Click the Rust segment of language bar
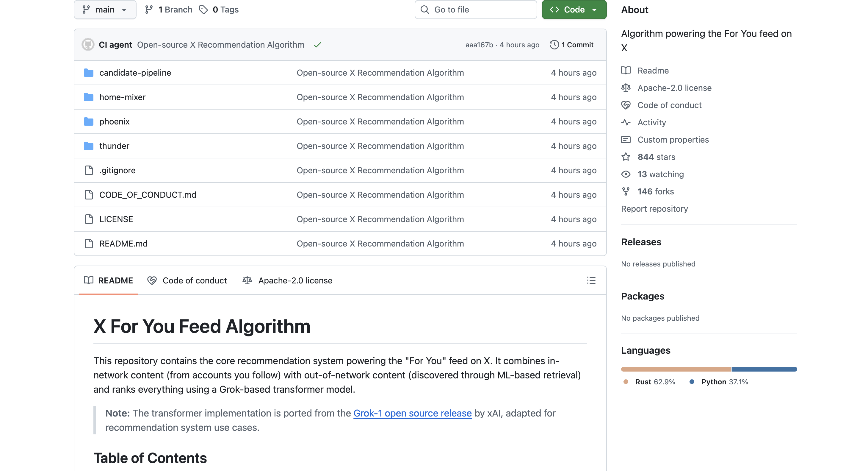Screen dimensions: 868x471 676,369
